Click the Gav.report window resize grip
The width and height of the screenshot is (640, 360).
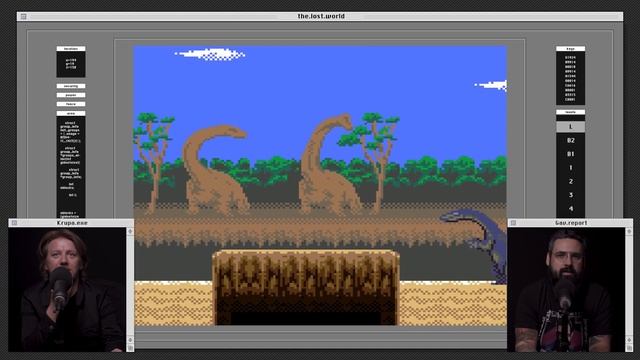pos(629,348)
